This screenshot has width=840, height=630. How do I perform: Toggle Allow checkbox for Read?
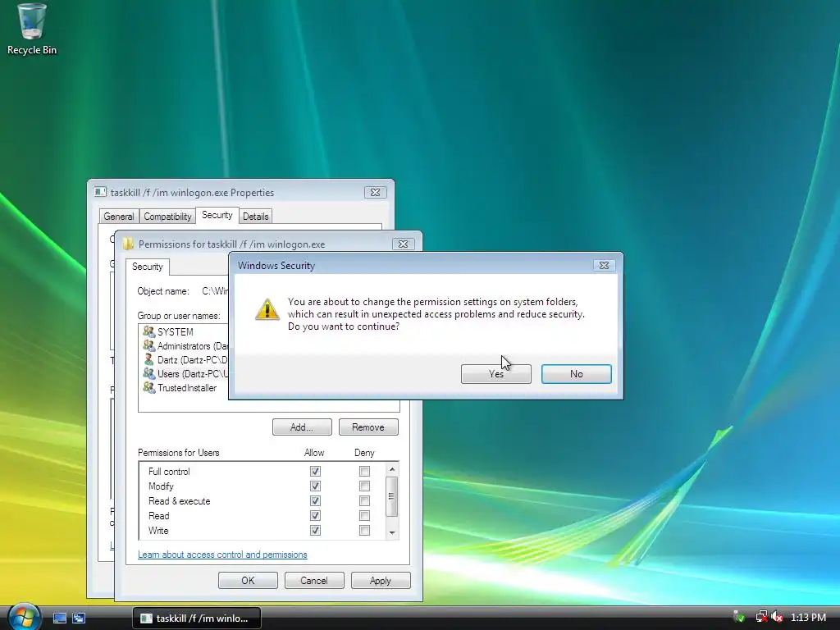tap(315, 515)
